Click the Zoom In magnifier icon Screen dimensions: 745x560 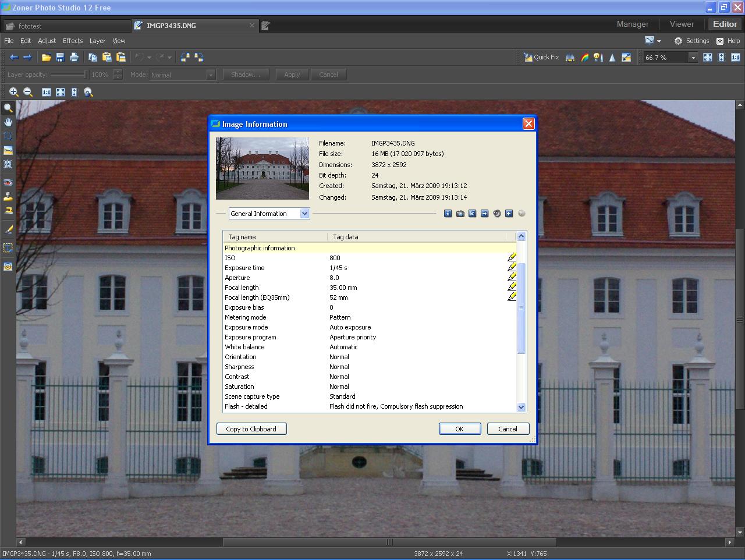coord(13,92)
